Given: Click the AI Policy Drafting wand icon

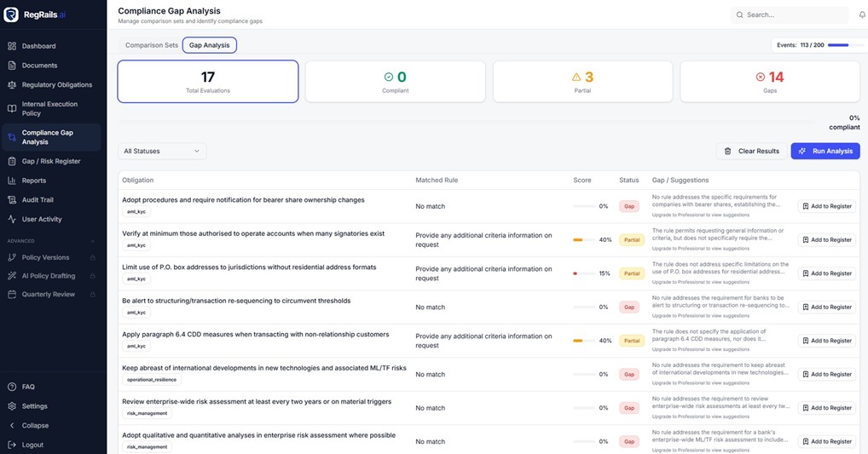Looking at the screenshot, I should tap(12, 275).
